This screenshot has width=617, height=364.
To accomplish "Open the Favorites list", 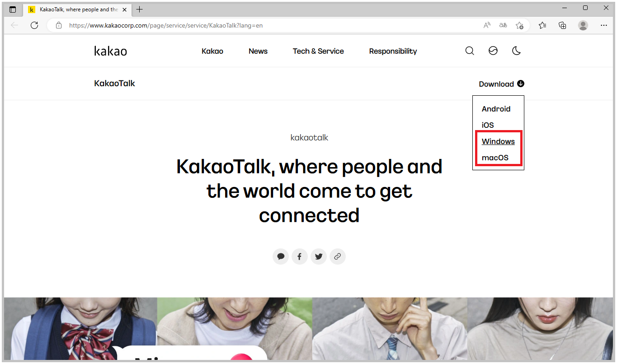I will [542, 25].
